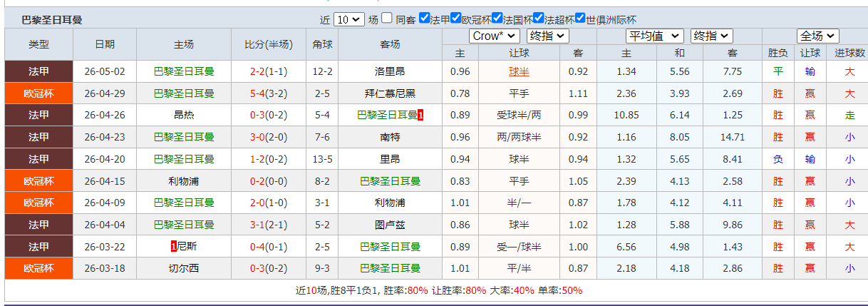Click home team 切尔西
Screen dimensions: 868x306
coord(184,269)
